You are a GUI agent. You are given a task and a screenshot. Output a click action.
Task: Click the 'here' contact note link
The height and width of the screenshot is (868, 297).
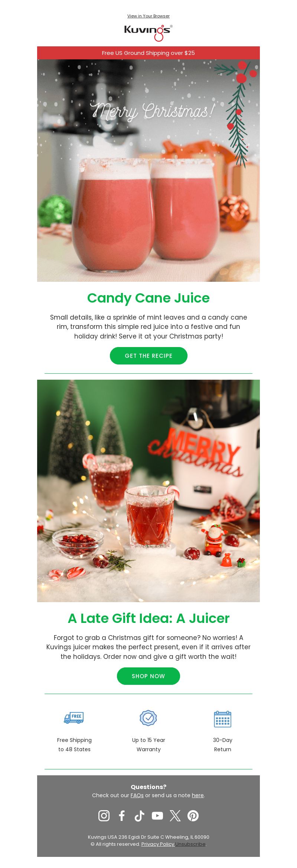pos(198,795)
